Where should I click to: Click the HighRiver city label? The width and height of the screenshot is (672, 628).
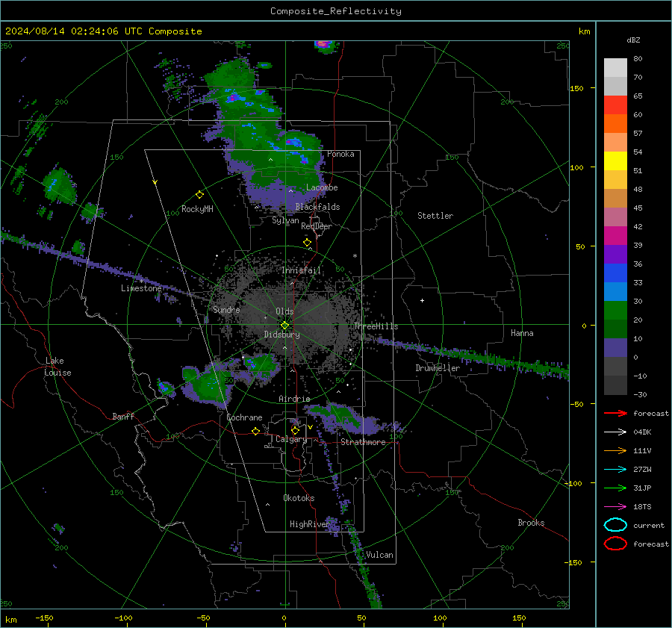coord(309,524)
